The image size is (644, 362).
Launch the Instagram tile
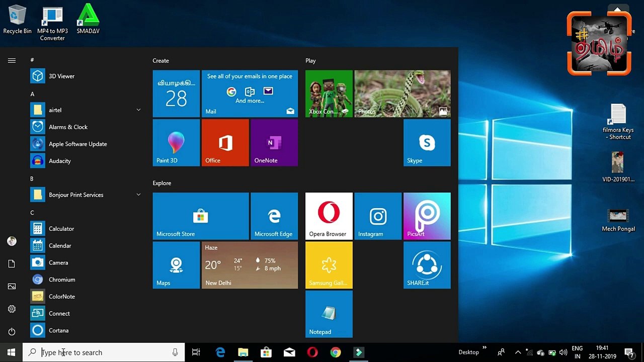pyautogui.click(x=378, y=216)
